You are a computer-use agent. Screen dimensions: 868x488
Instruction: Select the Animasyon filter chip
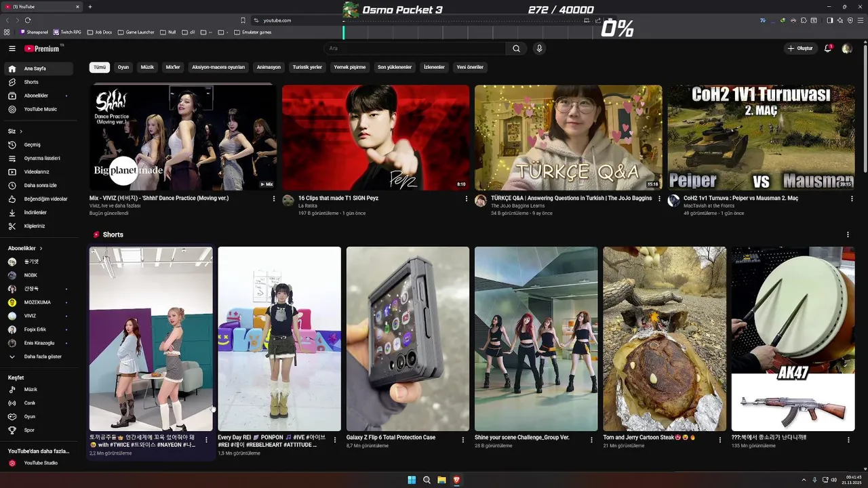click(269, 67)
